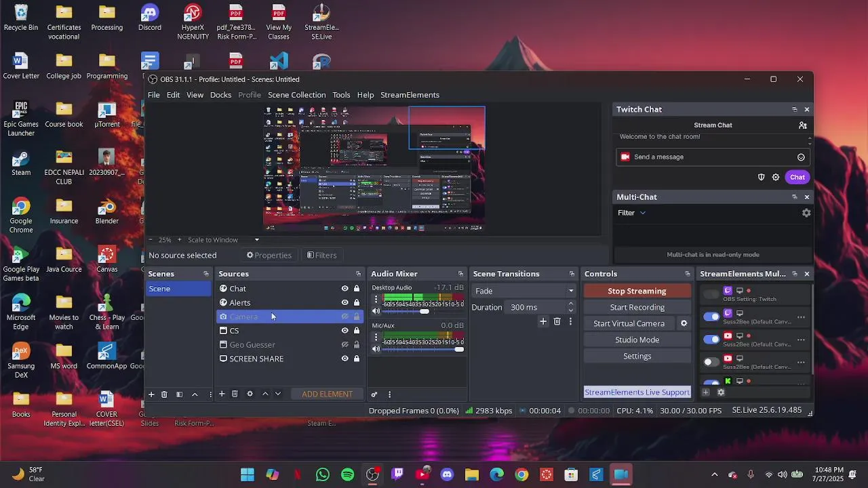The width and height of the screenshot is (868, 488).
Task: Click Start Recording button
Action: (637, 307)
